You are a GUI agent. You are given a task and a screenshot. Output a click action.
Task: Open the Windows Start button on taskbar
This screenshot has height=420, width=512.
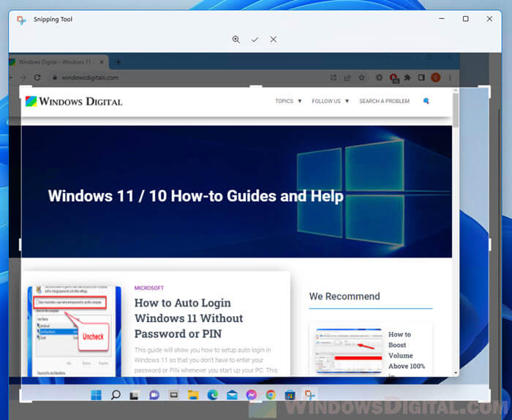click(96, 395)
